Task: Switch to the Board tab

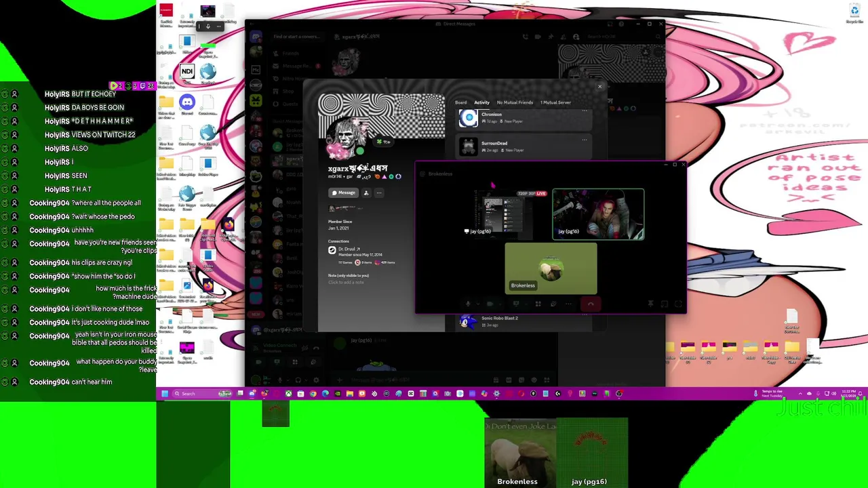Action: (x=460, y=102)
